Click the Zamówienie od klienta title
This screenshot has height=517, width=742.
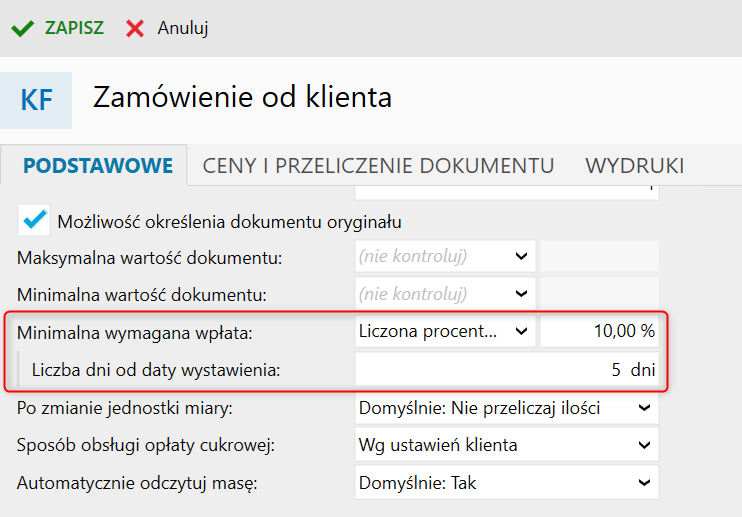242,97
